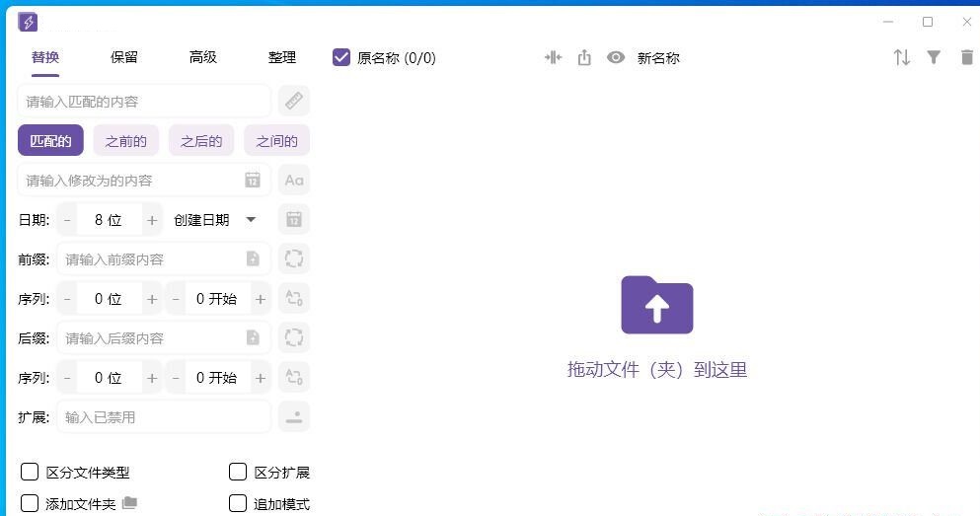The height and width of the screenshot is (516, 980).
Task: Switch to the 保留 tab
Action: [124, 57]
